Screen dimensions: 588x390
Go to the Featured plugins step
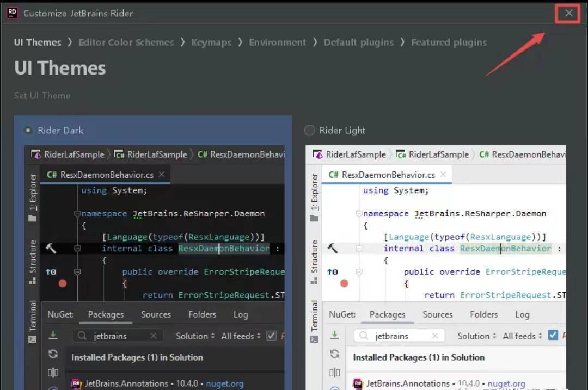tap(449, 42)
